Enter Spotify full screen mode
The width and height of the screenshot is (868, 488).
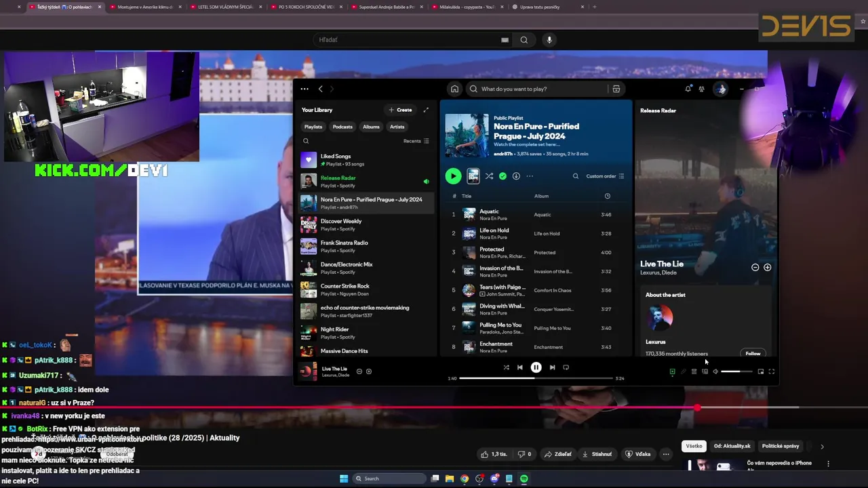pyautogui.click(x=771, y=371)
